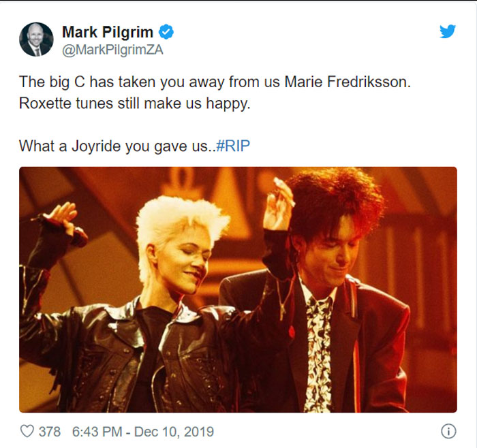
Task: Click the blue verified badge
Action: [166, 32]
